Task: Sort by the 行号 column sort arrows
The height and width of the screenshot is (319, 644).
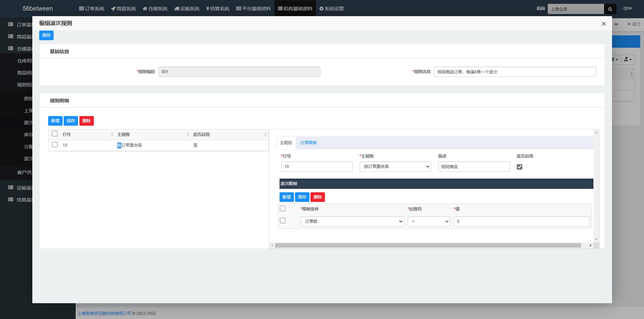Action: point(112,135)
